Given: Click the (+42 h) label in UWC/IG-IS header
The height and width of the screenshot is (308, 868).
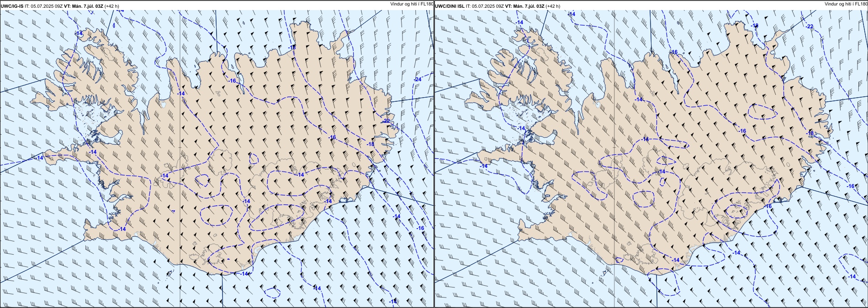Looking at the screenshot, I should pyautogui.click(x=112, y=6).
